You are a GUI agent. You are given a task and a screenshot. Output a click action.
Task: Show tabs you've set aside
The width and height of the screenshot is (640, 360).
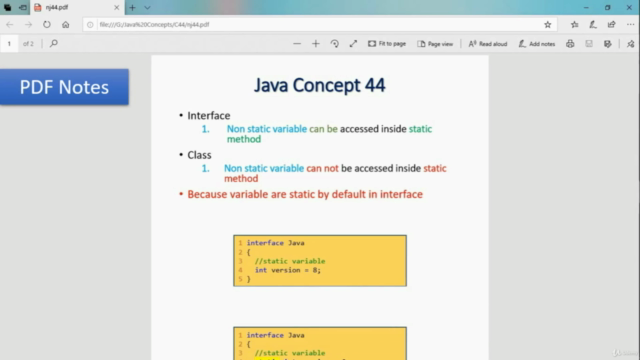click(x=8, y=7)
